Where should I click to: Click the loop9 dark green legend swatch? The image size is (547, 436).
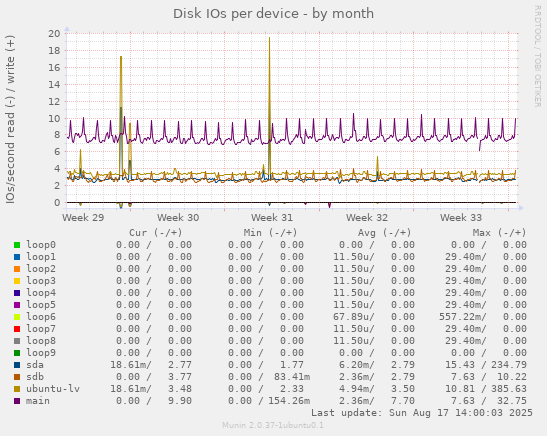tap(17, 353)
